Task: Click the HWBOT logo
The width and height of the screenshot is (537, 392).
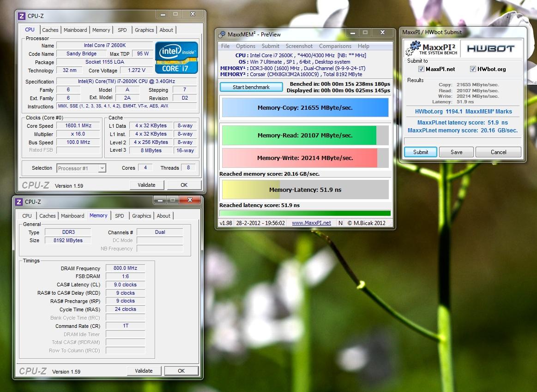Action: 490,48
